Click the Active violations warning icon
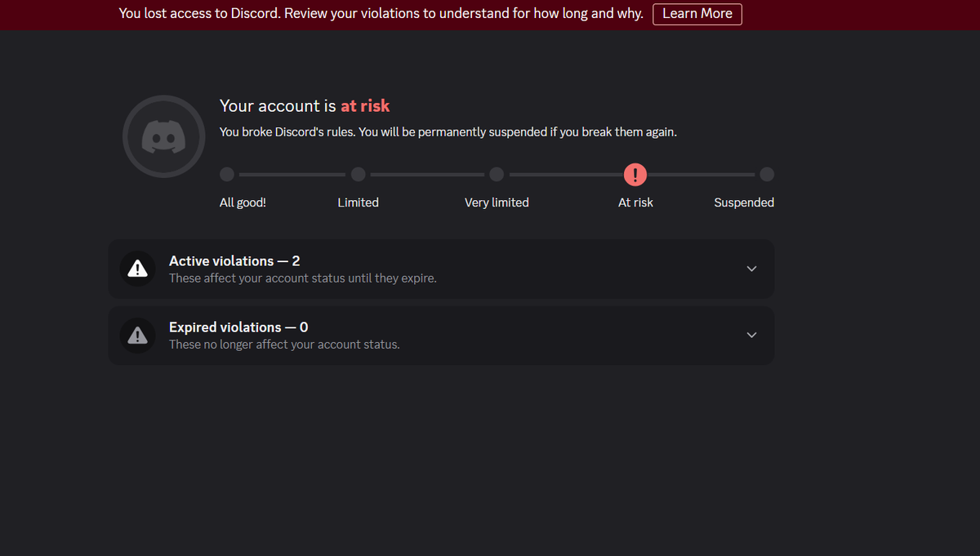The height and width of the screenshot is (556, 980). (138, 269)
